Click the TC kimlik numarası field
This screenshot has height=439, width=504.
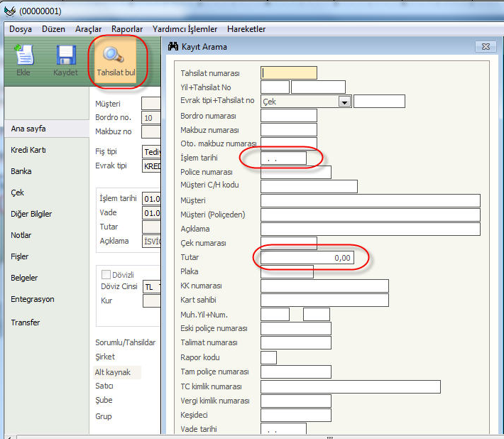click(x=350, y=386)
